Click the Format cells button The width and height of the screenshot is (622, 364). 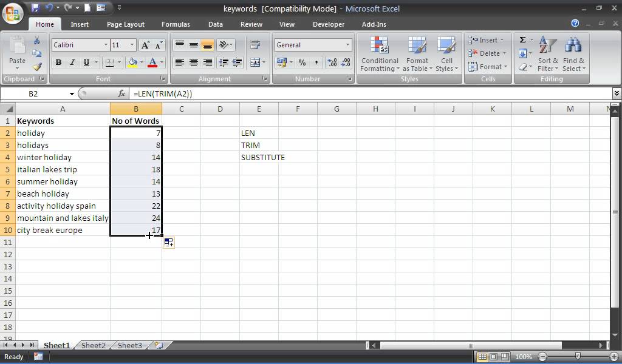[488, 67]
